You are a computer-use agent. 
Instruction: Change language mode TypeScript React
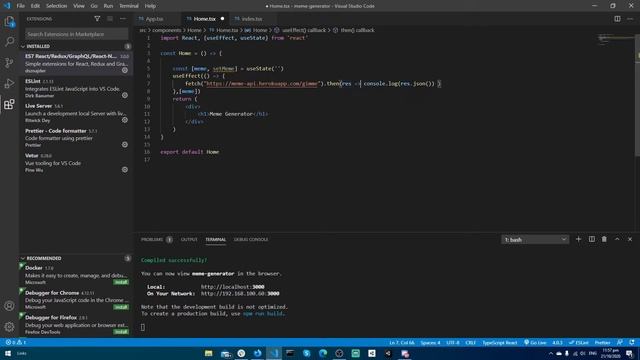pyautogui.click(x=500, y=342)
